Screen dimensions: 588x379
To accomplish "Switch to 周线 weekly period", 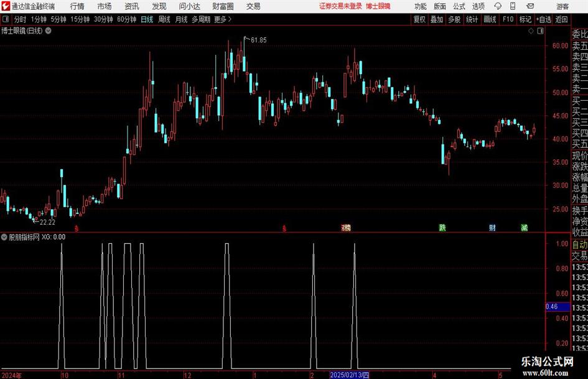I will click(164, 19).
